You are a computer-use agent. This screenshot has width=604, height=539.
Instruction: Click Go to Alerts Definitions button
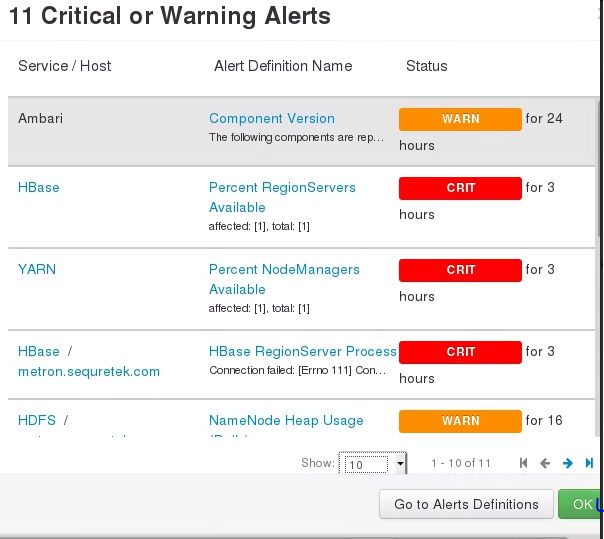pyautogui.click(x=466, y=504)
